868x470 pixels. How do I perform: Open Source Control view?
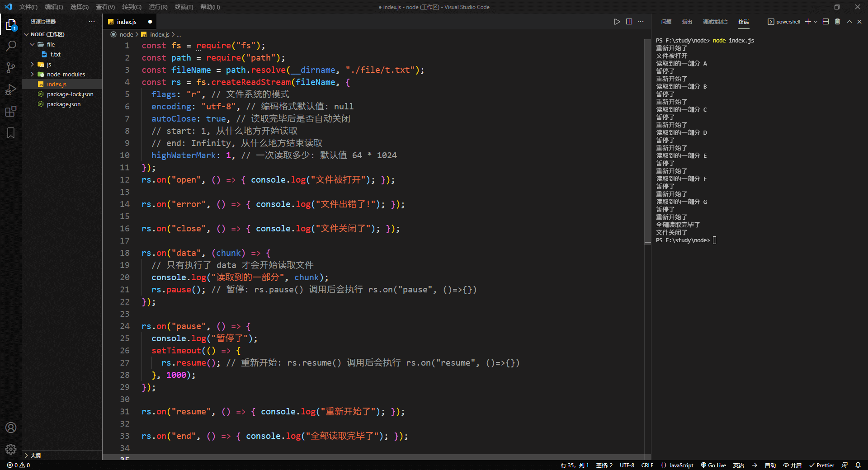point(11,68)
